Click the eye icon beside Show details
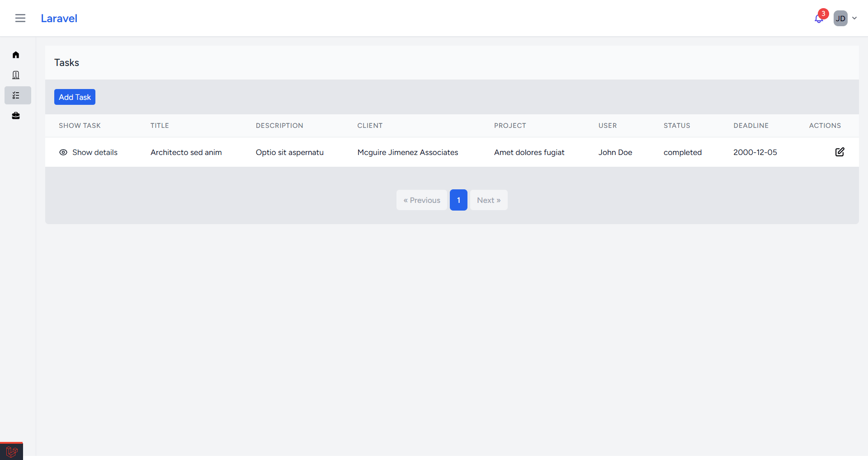This screenshot has width=868, height=460. pos(63,153)
